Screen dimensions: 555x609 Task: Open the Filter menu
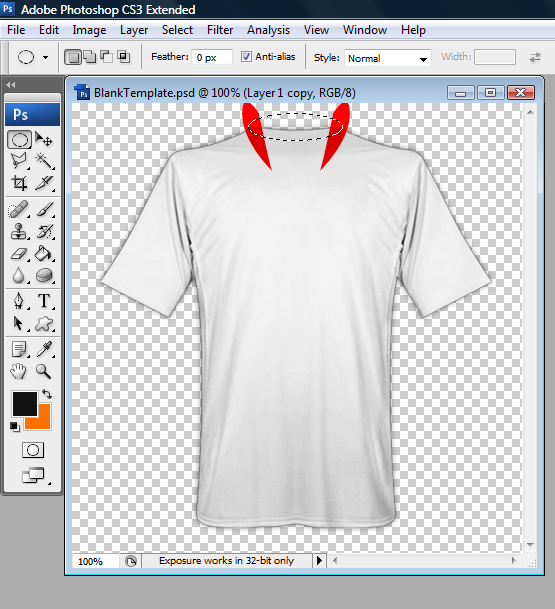point(220,30)
